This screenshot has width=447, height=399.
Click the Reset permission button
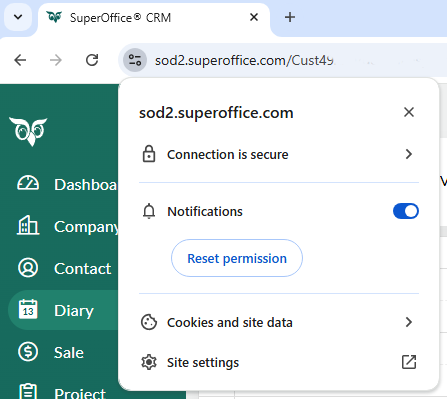click(x=237, y=258)
